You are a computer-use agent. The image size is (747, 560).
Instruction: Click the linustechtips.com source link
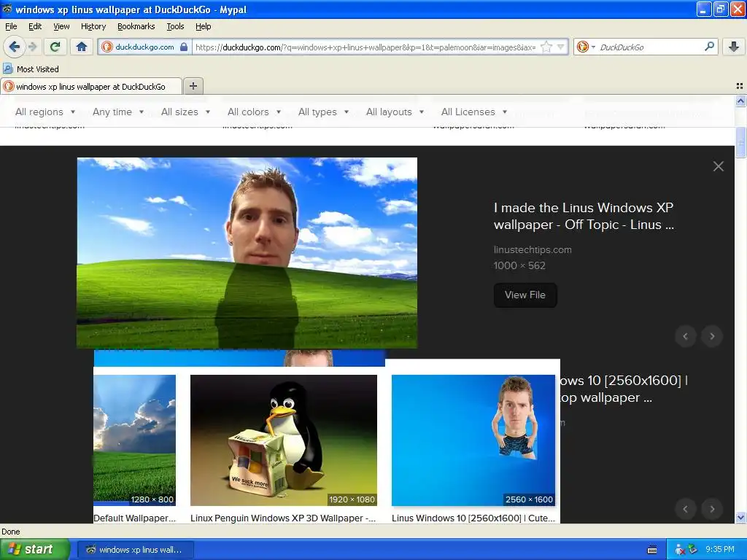pos(533,249)
